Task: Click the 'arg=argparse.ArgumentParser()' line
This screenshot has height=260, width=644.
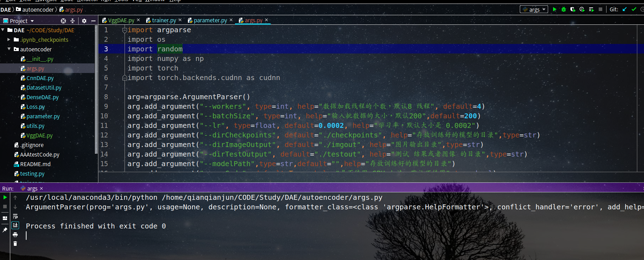Action: pyautogui.click(x=189, y=97)
